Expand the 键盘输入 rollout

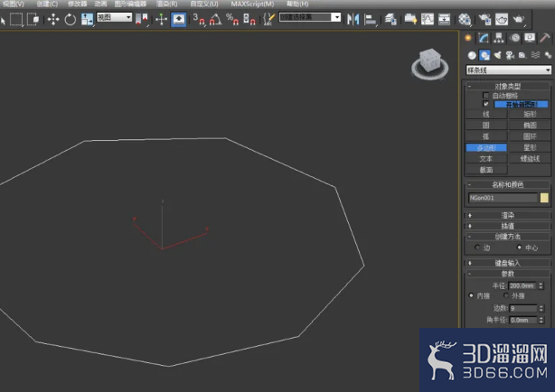pyautogui.click(x=508, y=263)
